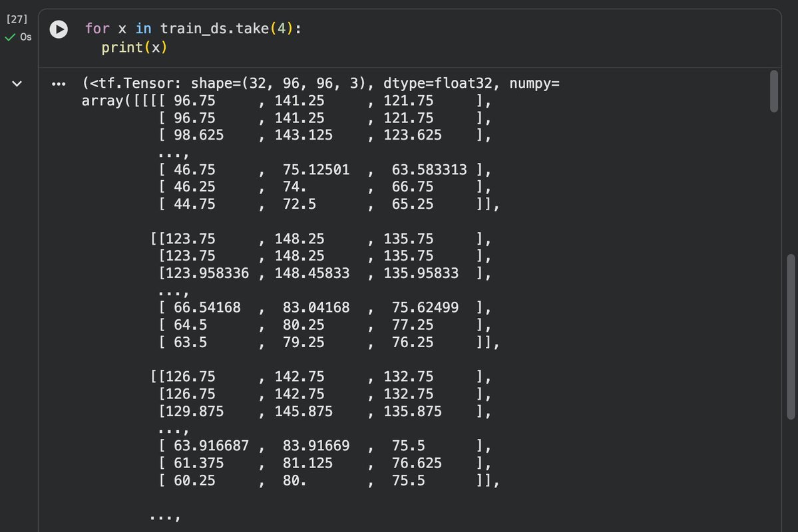Click the value 66.54168 in output
The image size is (798, 532).
pos(207,308)
